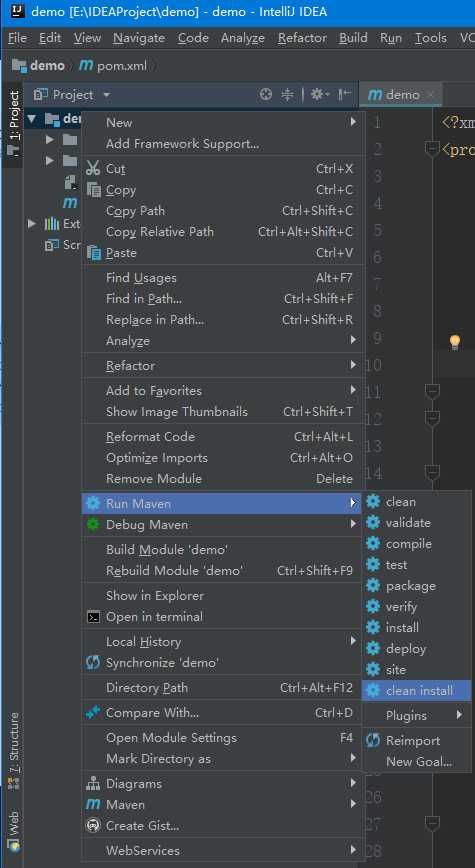The image size is (475, 868).
Task: Close the demo editor tab
Action: tap(431, 95)
